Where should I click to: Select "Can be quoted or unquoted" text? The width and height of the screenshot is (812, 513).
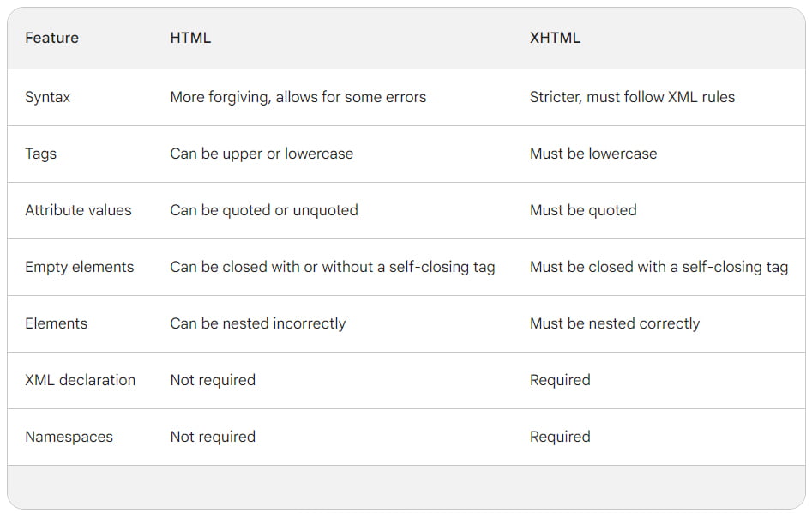coord(264,210)
